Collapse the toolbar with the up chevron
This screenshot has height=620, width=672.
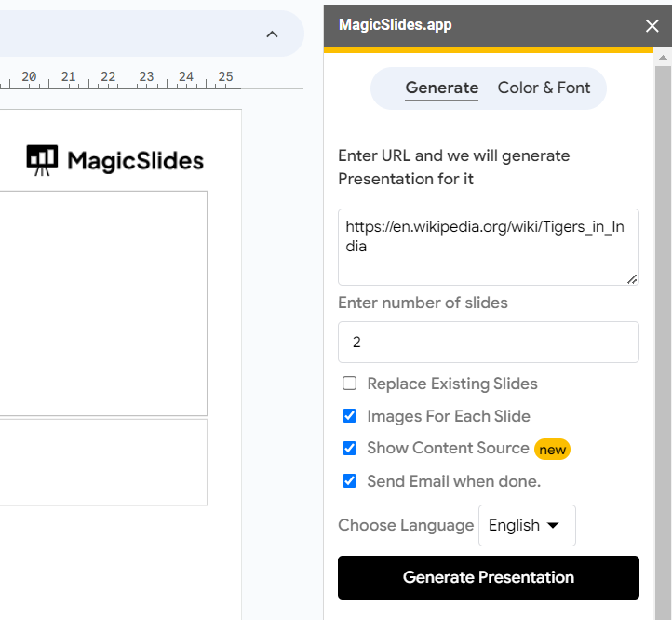[272, 34]
